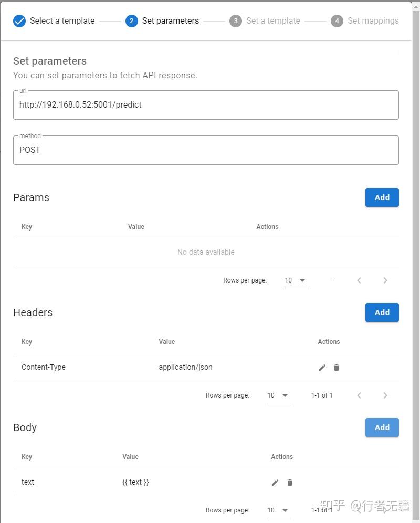Click the url input field
The height and width of the screenshot is (523, 420).
[206, 105]
